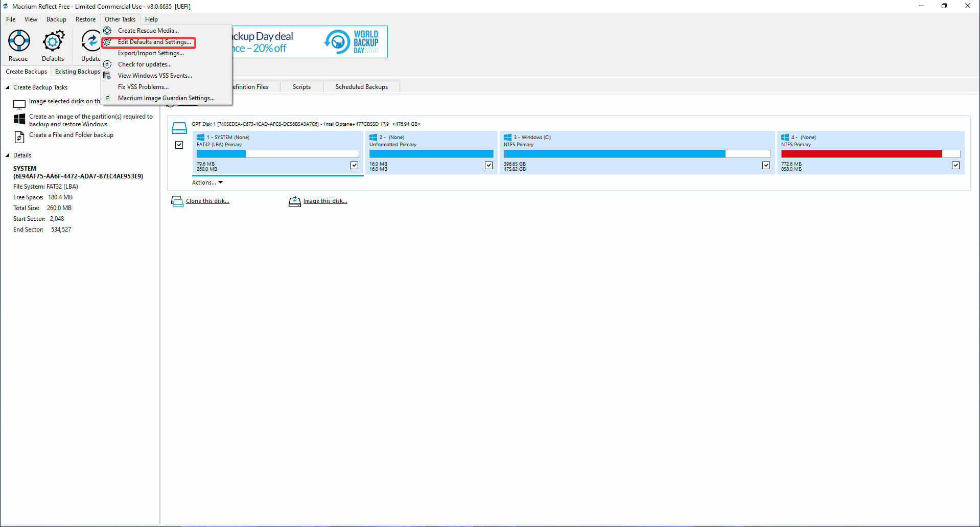Open the Defaults gear icon
Image resolution: width=980 pixels, height=527 pixels.
(x=53, y=41)
